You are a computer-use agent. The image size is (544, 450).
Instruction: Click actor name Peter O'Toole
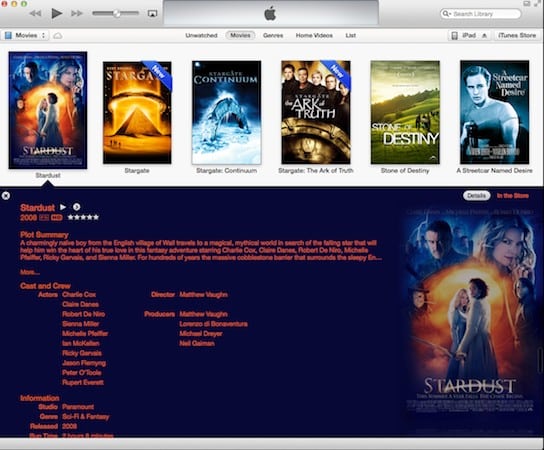(82, 373)
